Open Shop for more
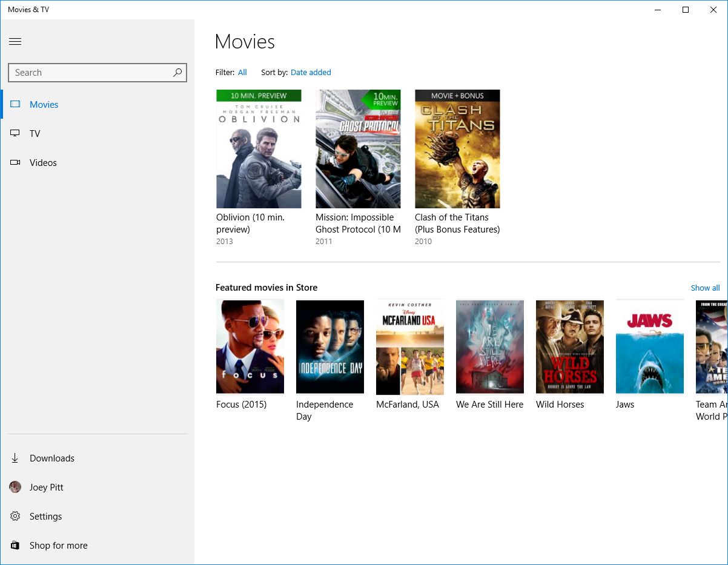This screenshot has width=728, height=565. click(x=58, y=545)
